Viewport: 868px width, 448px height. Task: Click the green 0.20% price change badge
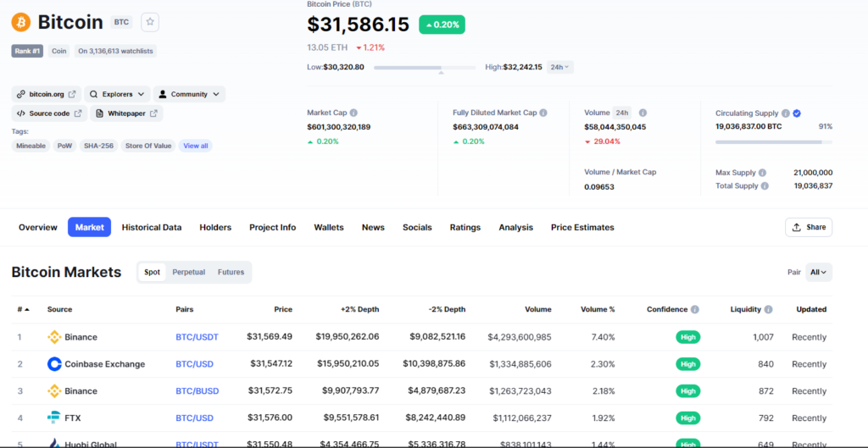coord(442,25)
